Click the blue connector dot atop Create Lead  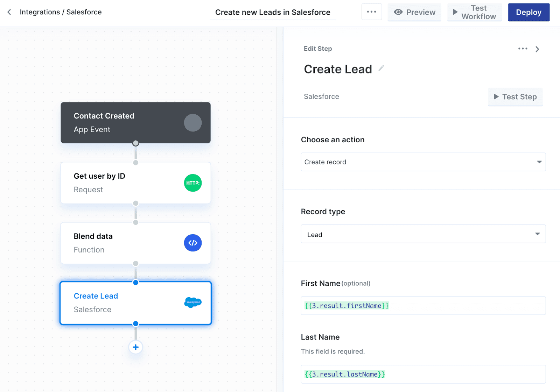pos(136,283)
